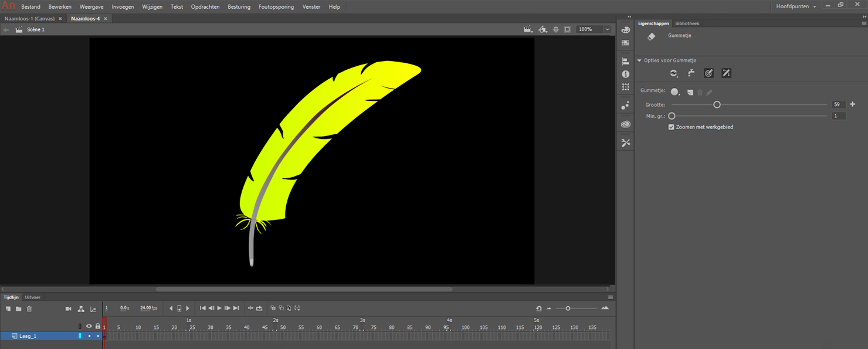Open the Brush library dots icon
This screenshot has width=868, height=349.
coord(626,106)
